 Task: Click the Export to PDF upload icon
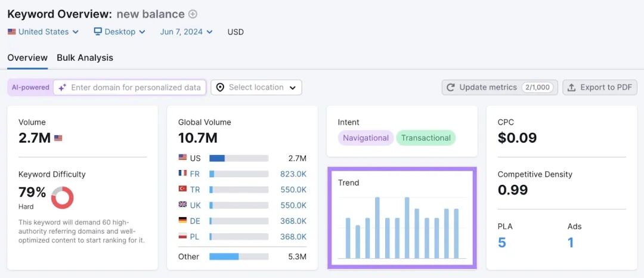click(x=571, y=88)
